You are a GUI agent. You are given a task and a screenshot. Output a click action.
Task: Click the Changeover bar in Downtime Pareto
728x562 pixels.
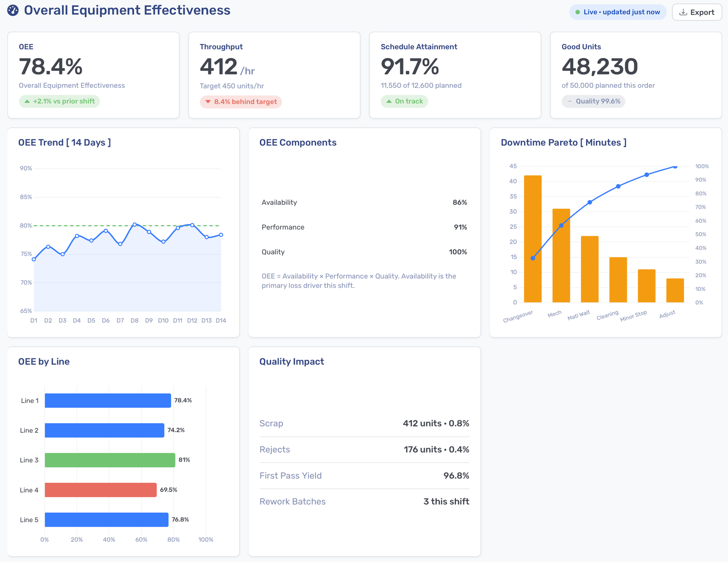click(533, 239)
